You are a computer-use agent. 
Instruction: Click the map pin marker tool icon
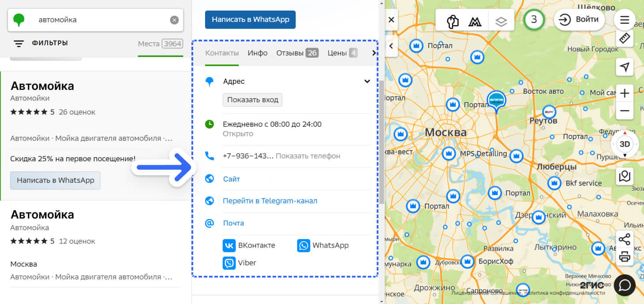pos(625,176)
